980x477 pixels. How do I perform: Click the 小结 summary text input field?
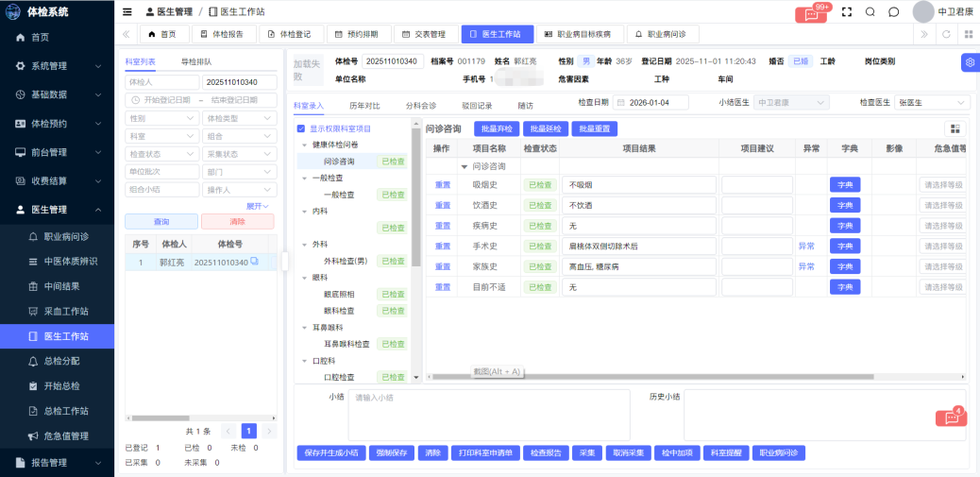(x=488, y=415)
